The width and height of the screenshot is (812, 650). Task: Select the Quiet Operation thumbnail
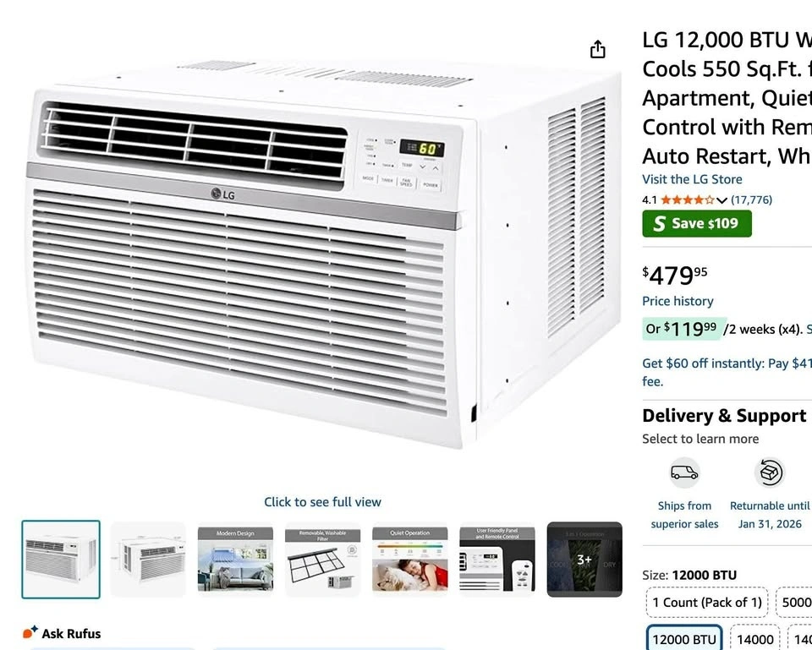pos(410,560)
